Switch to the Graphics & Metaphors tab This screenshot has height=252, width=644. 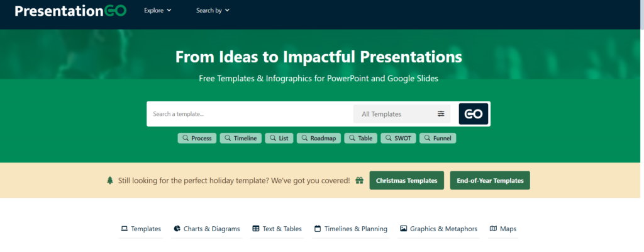point(438,229)
